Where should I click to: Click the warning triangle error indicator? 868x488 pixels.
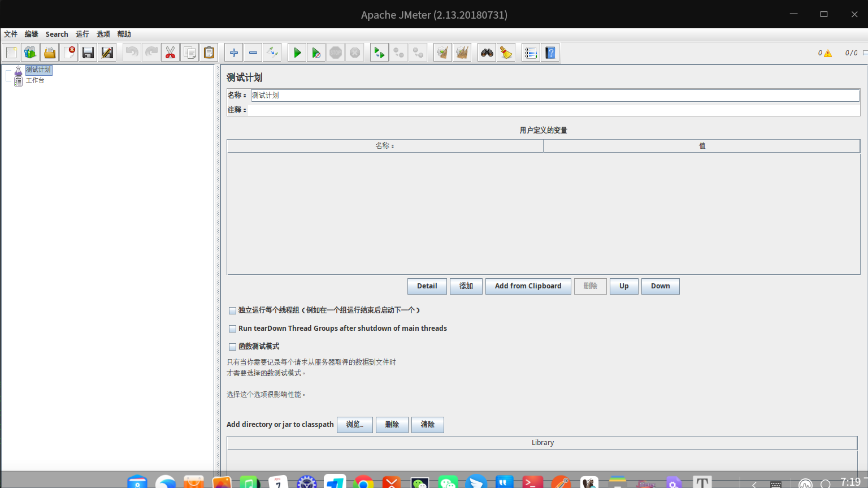click(828, 53)
